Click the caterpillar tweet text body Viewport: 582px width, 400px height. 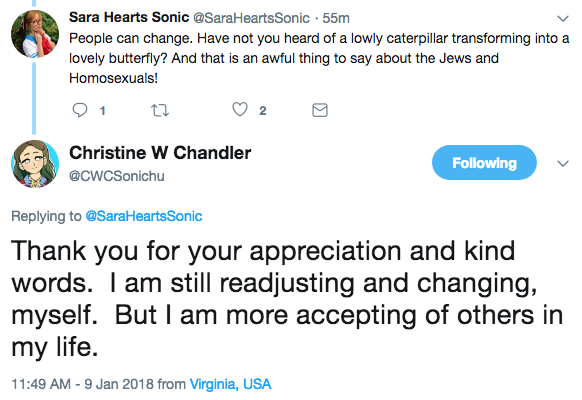[319, 58]
